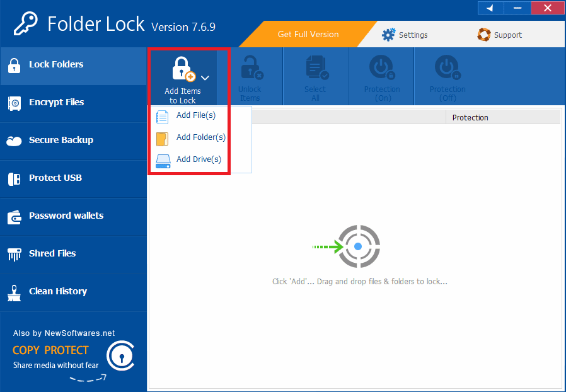Click the USB drive icon beside Protect USB

14,179
